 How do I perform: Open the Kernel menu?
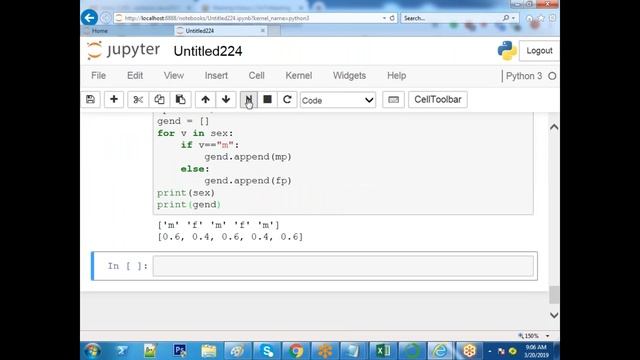[x=299, y=76]
